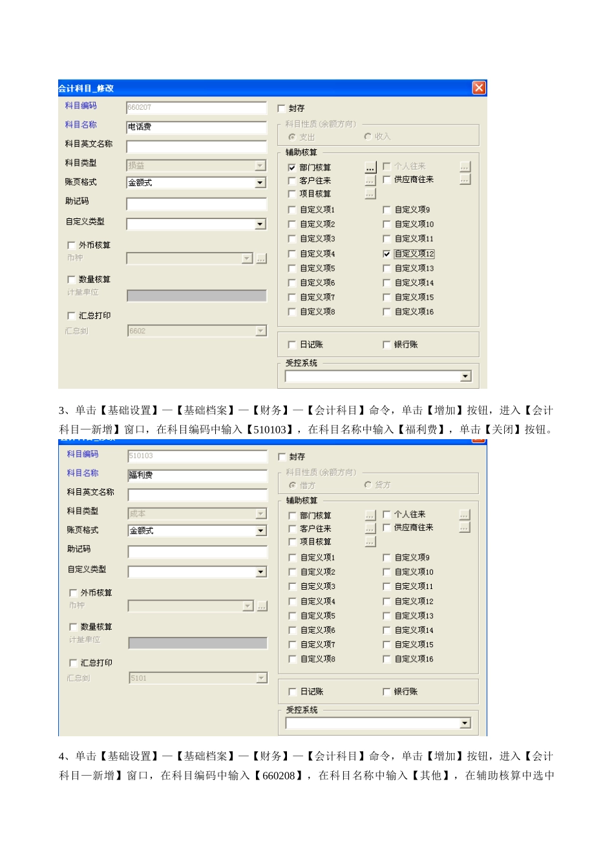Image resolution: width=614 pixels, height=868 pixels.
Task: Click 科目编码 field showing 510103
Action: [x=198, y=456]
